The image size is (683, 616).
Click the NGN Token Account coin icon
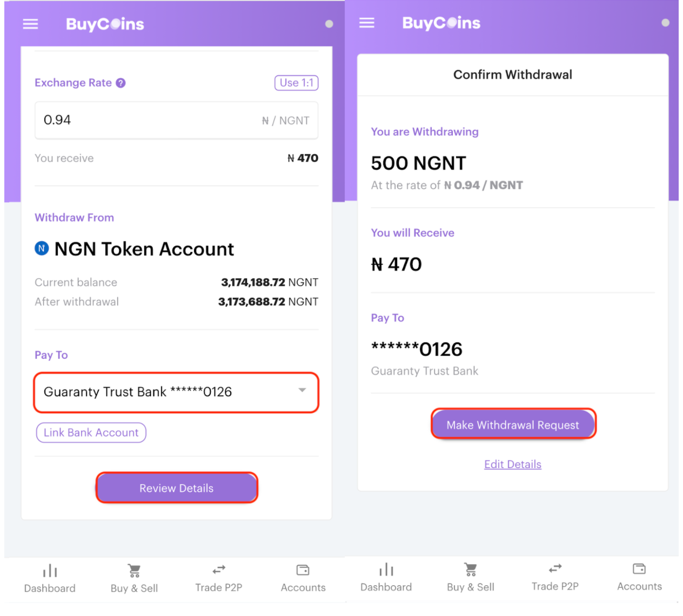(42, 249)
